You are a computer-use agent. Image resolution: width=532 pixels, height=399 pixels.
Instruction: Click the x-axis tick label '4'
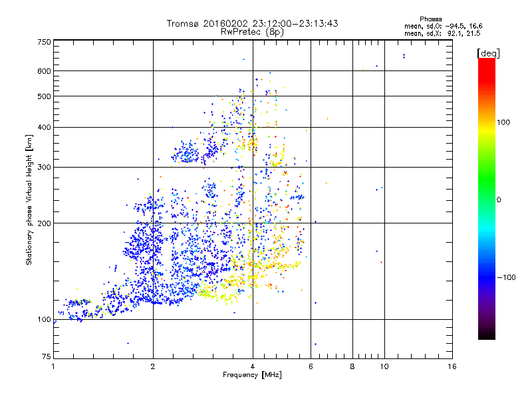[x=253, y=366]
